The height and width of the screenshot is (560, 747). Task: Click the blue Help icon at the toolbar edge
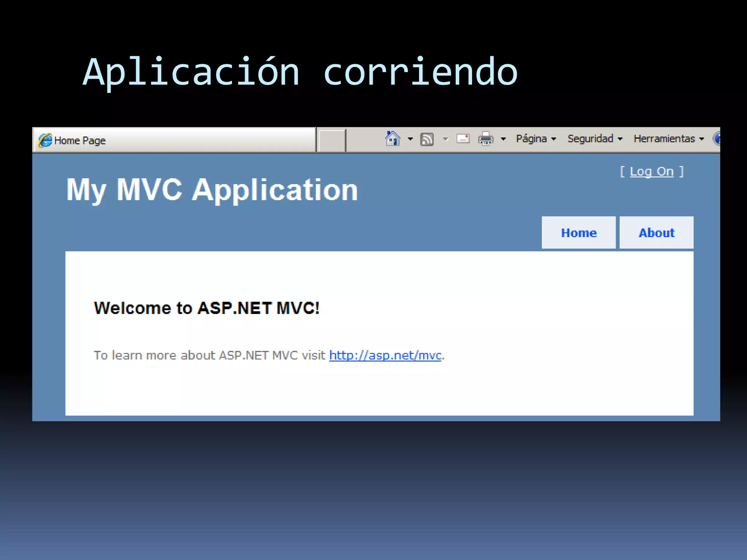pyautogui.click(x=717, y=139)
